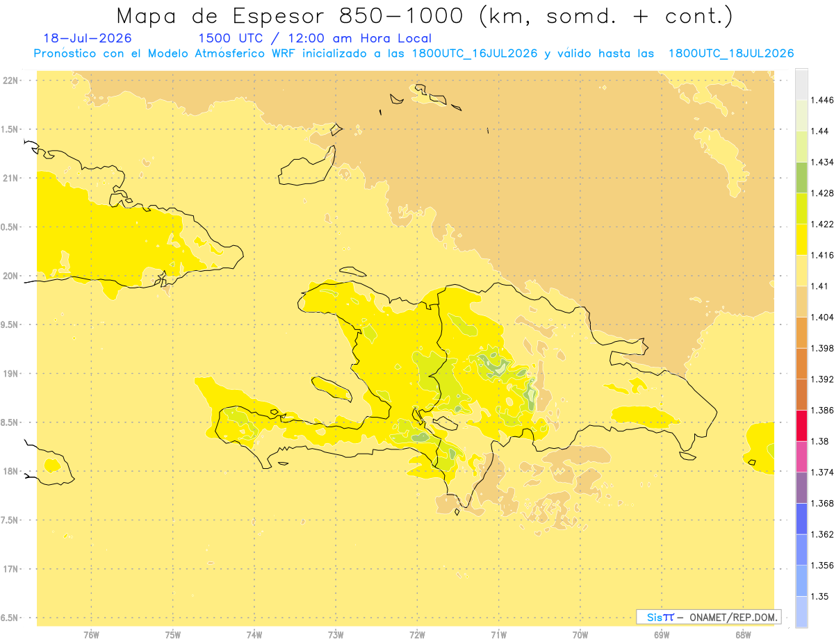Click the latitude label '6.5N'

pos(10,618)
